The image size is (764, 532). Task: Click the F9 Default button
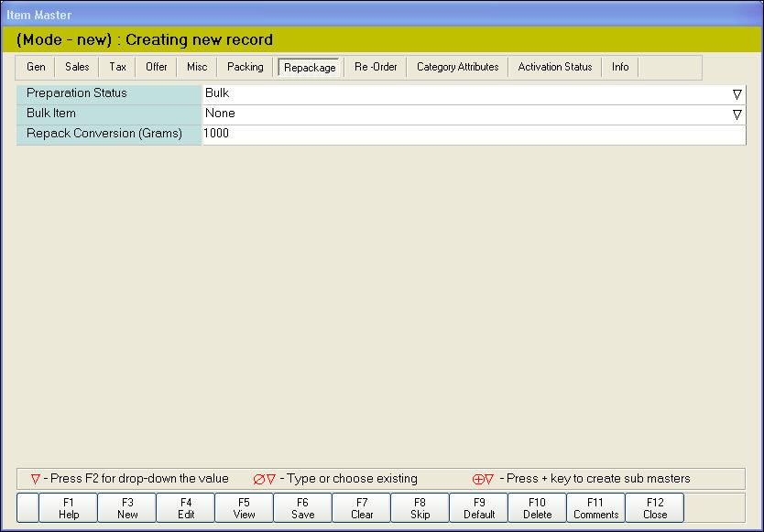[x=478, y=508]
